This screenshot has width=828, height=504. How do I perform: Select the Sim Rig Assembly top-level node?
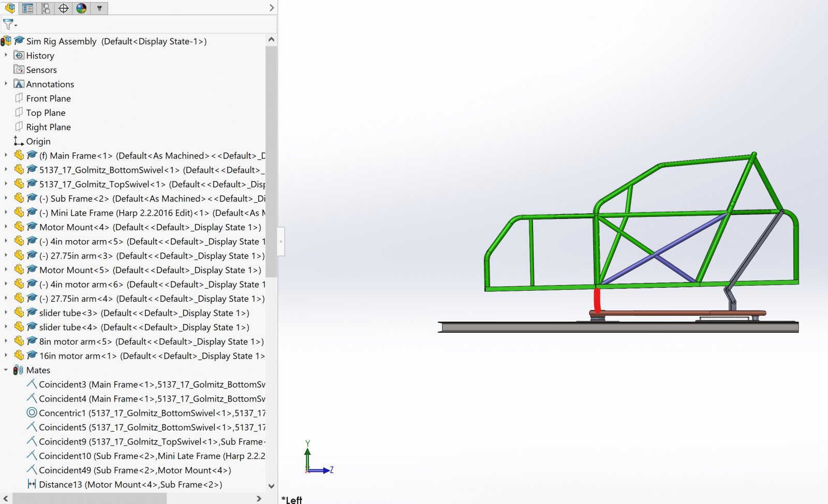coord(116,41)
